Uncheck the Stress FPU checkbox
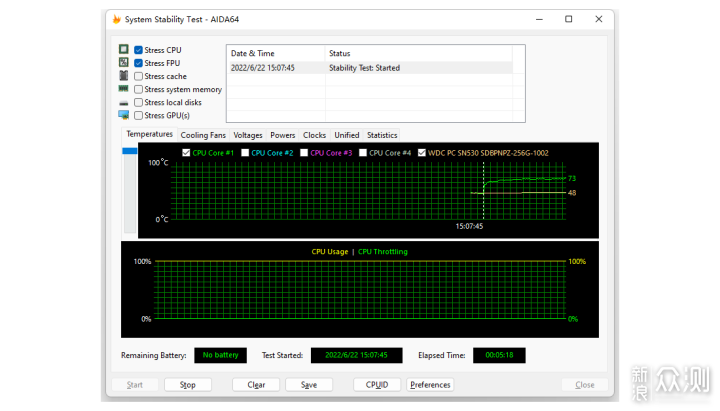Screen dimensions: 720x411 coord(138,63)
